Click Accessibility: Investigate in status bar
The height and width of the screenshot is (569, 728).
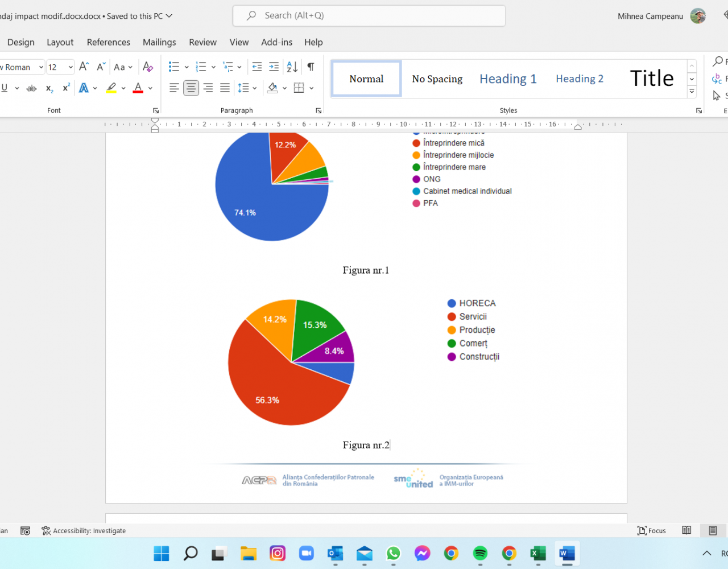click(x=84, y=531)
